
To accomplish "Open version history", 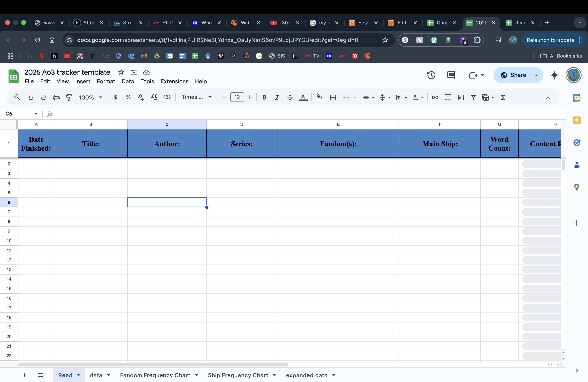I will pyautogui.click(x=431, y=75).
